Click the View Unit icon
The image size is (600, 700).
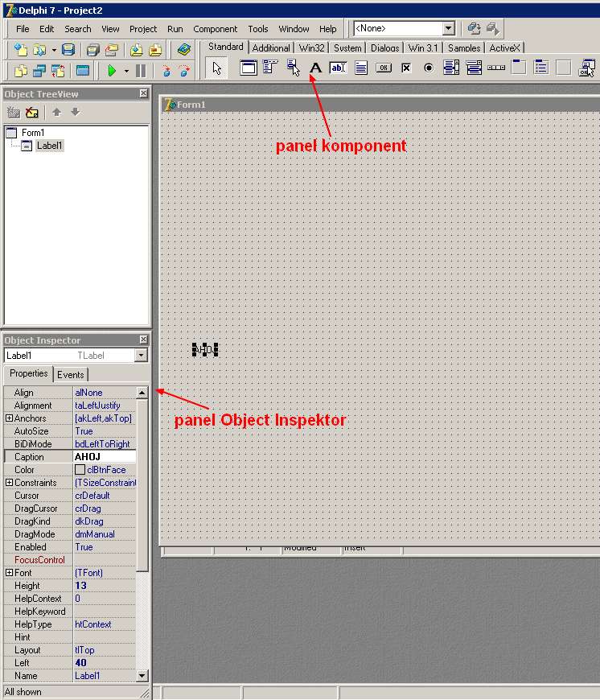click(x=21, y=71)
